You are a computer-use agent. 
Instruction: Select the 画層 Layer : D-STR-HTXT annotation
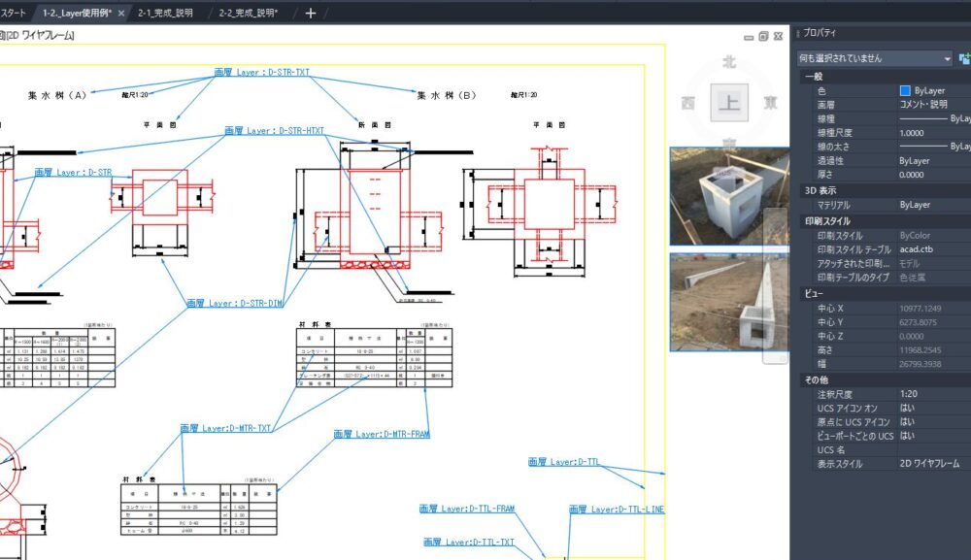[x=274, y=131]
